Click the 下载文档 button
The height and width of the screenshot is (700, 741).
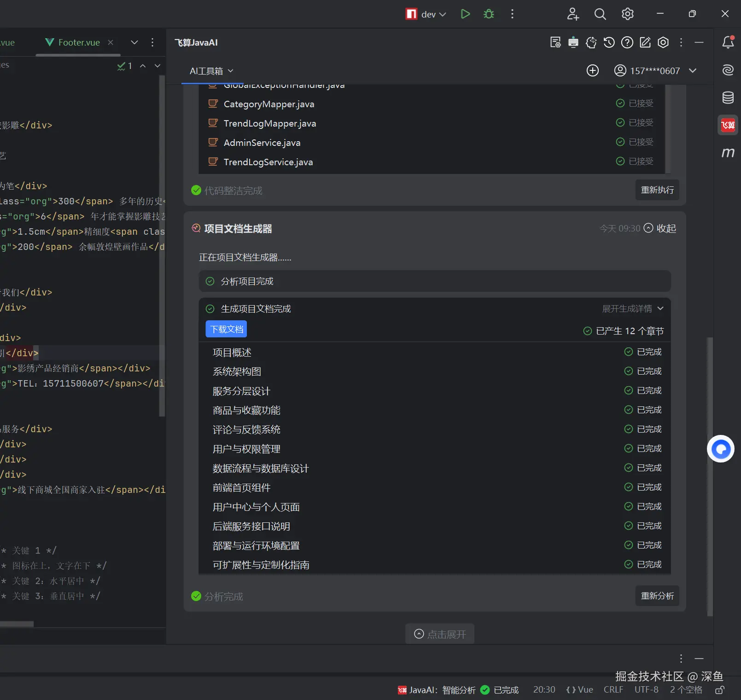click(226, 329)
